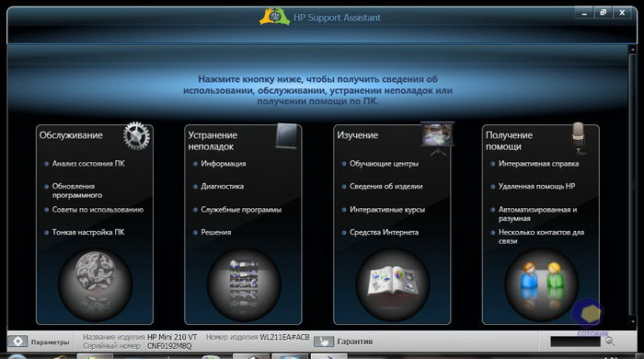Click the serial number CNF0192M8Q

click(x=169, y=346)
